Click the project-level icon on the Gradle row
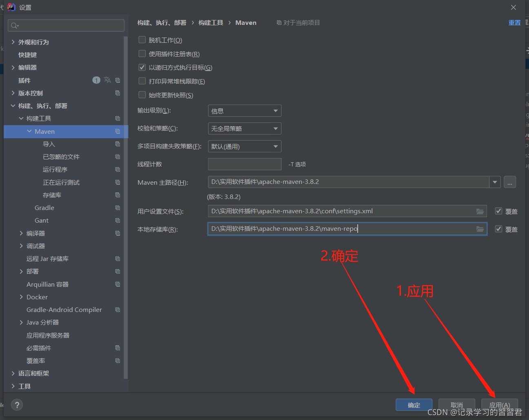The image size is (529, 420). point(117,208)
